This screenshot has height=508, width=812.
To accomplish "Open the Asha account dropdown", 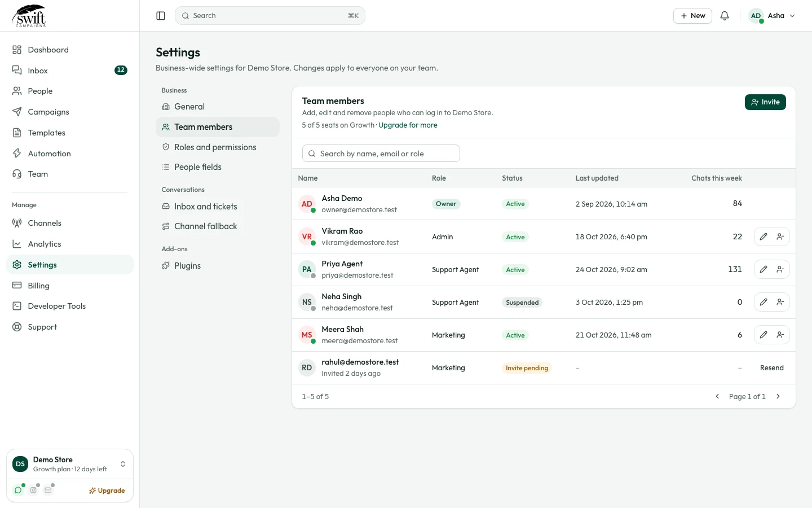I will click(x=772, y=16).
